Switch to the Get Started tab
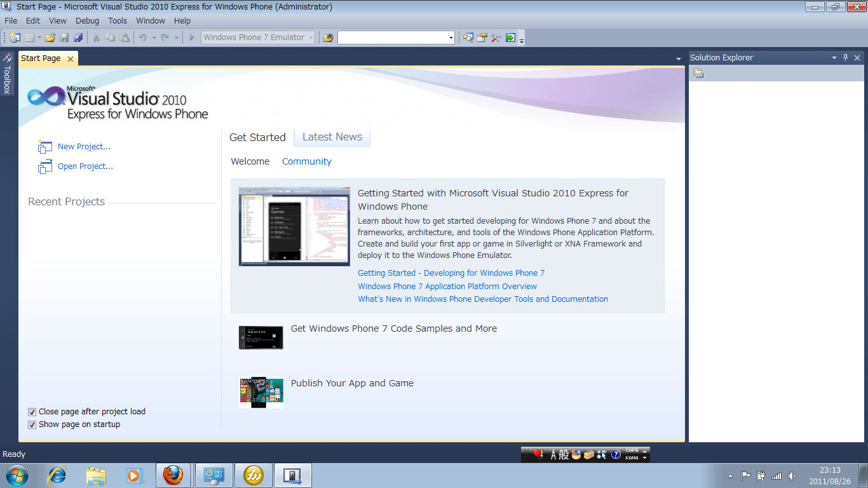Image resolution: width=868 pixels, height=488 pixels. click(x=257, y=137)
